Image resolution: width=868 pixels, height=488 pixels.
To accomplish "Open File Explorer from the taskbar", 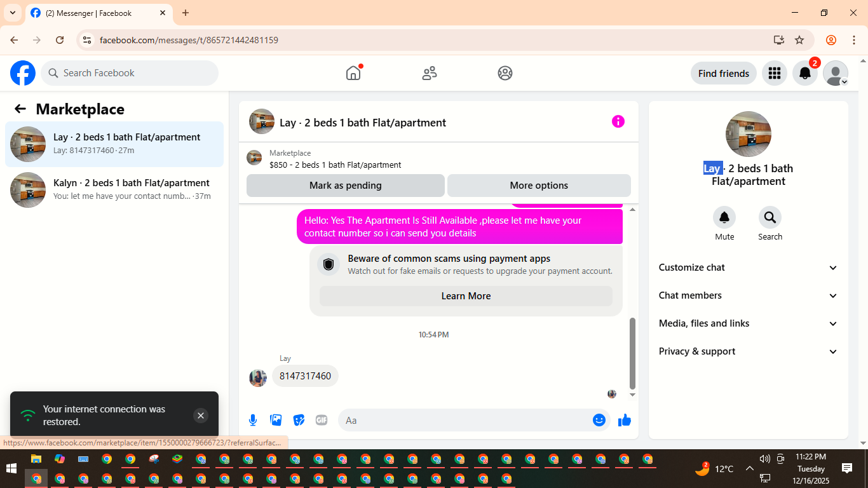I will (x=36, y=459).
